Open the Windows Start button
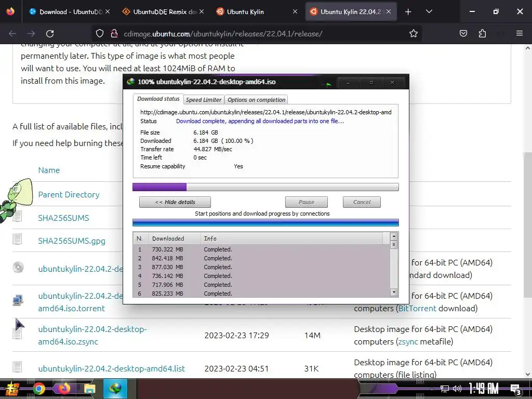 pyautogui.click(x=12, y=389)
